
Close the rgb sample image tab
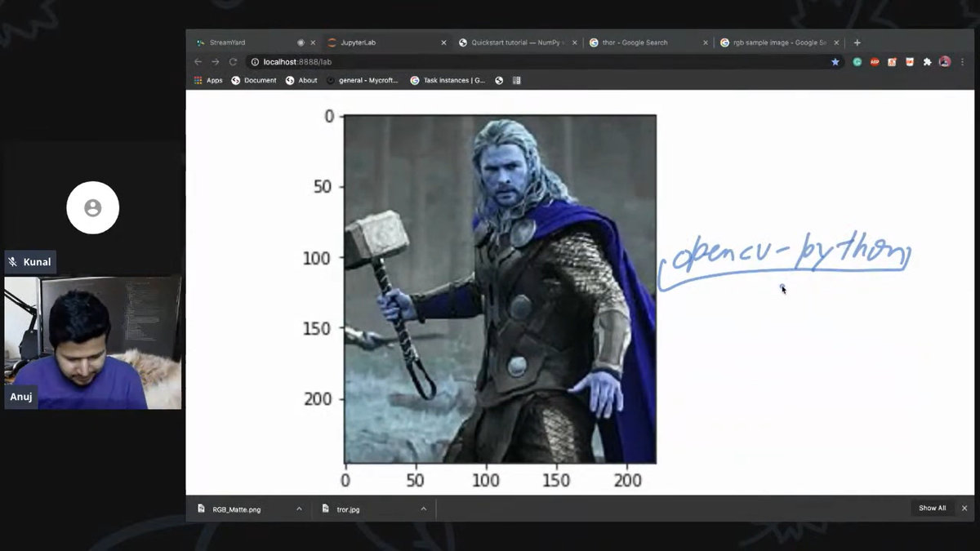click(x=836, y=42)
